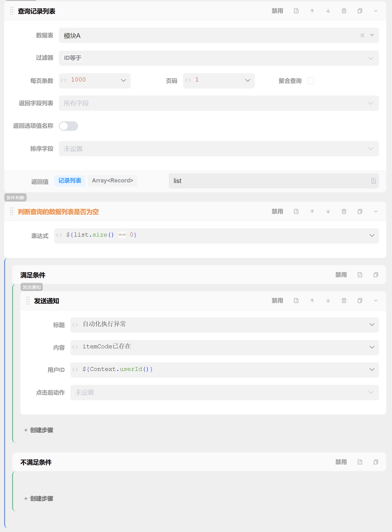This screenshot has width=392, height=532.
Task: Select the 记录列表 return value tab
Action: (70, 181)
